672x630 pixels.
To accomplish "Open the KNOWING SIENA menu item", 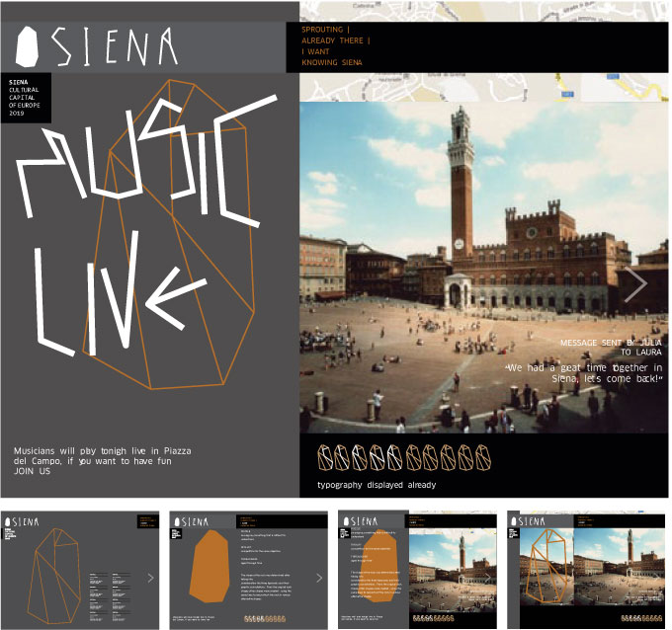I will coord(332,62).
